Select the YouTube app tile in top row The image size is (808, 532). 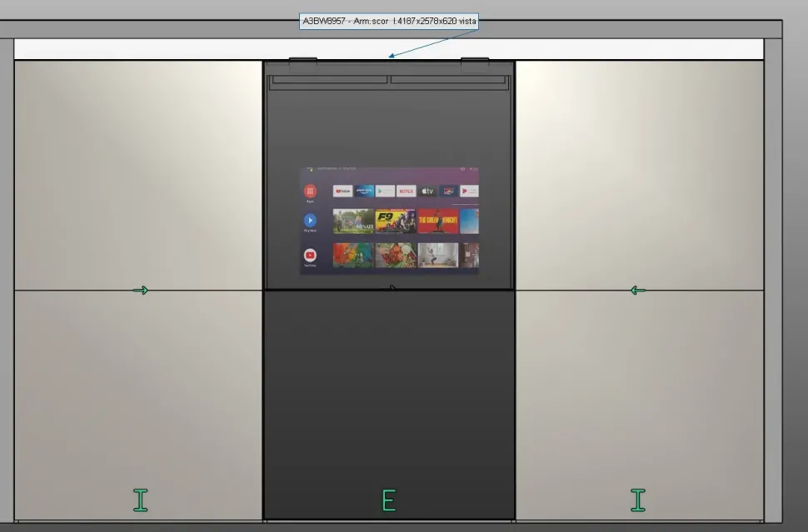pos(343,191)
